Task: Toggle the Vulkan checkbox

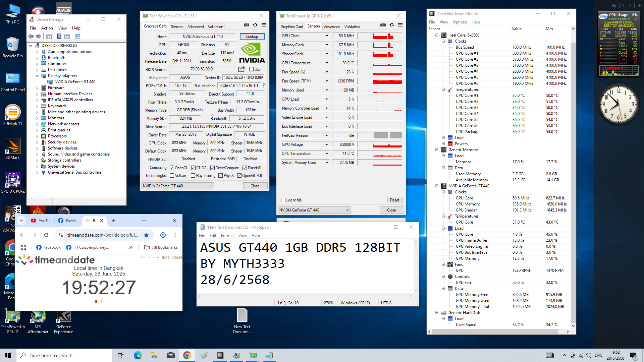Action: click(x=172, y=176)
